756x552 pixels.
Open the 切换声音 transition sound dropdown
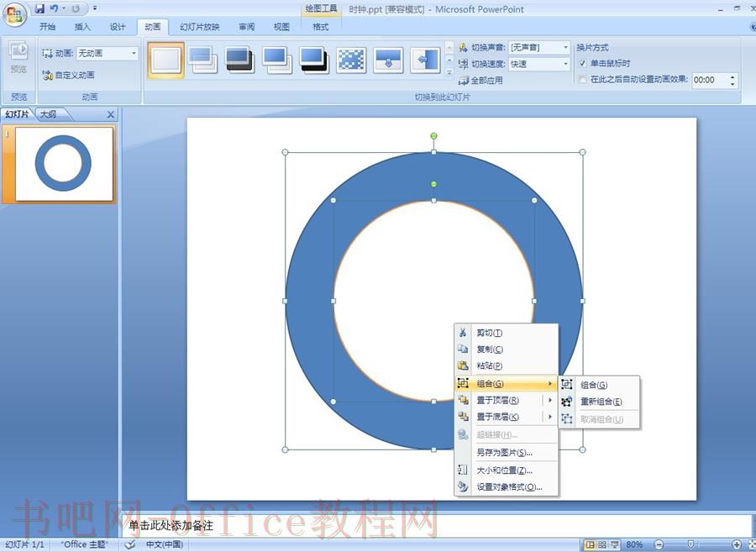539,47
